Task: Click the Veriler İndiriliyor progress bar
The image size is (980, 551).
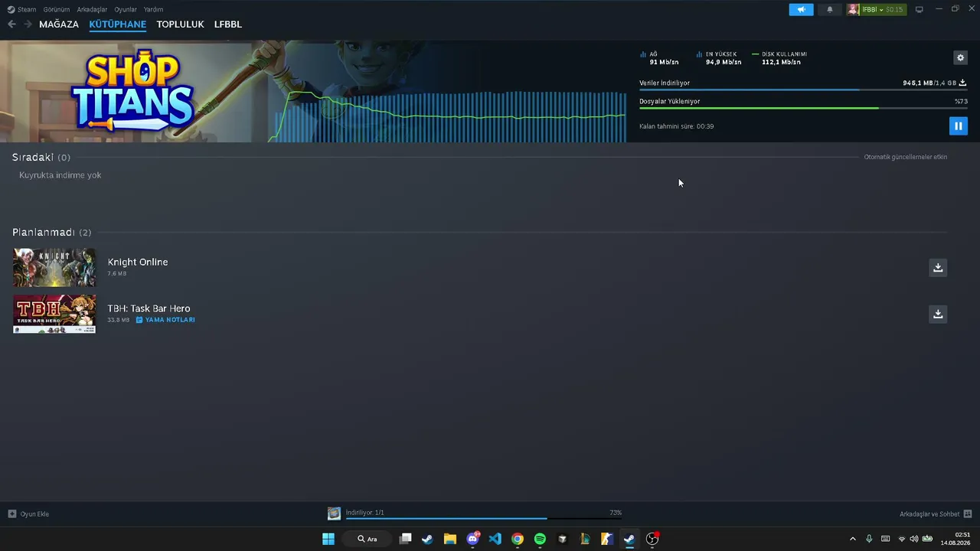Action: [x=802, y=90]
